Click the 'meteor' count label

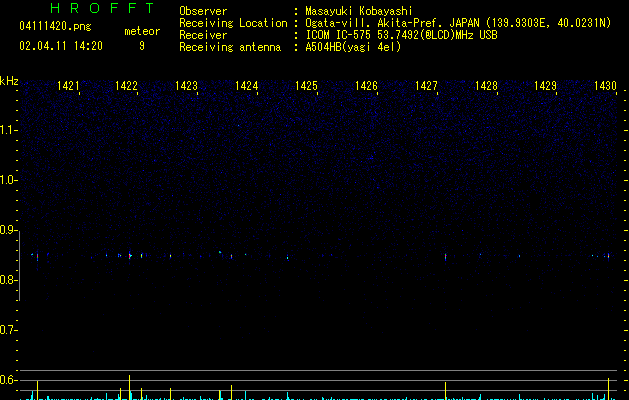142,31
